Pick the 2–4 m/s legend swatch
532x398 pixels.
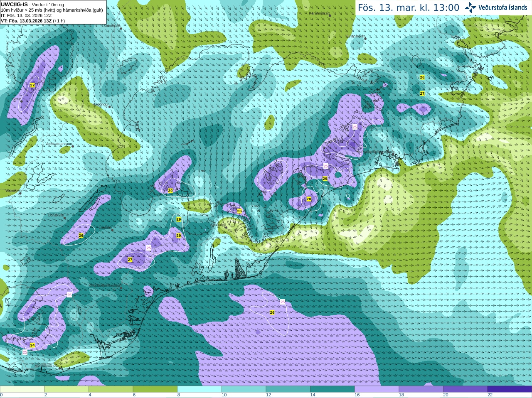[x=66, y=389]
